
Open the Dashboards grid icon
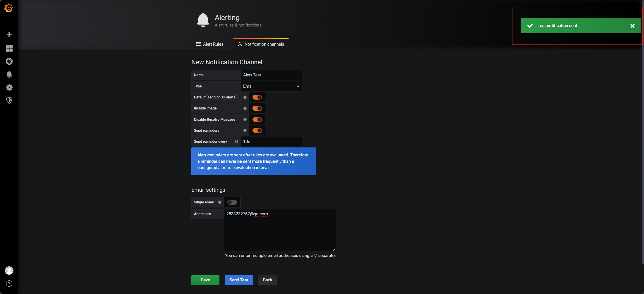coord(9,48)
